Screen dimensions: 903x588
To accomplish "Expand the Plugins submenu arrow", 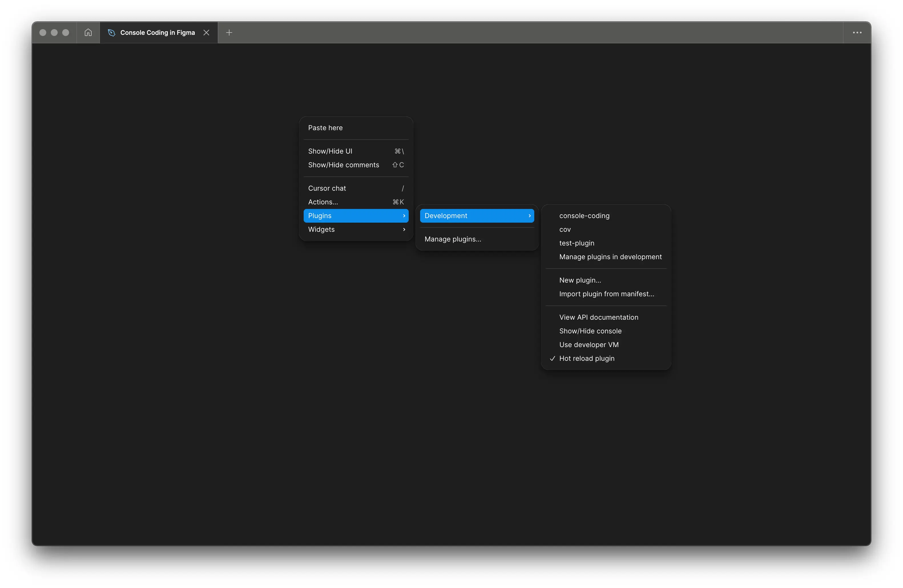I will point(404,216).
